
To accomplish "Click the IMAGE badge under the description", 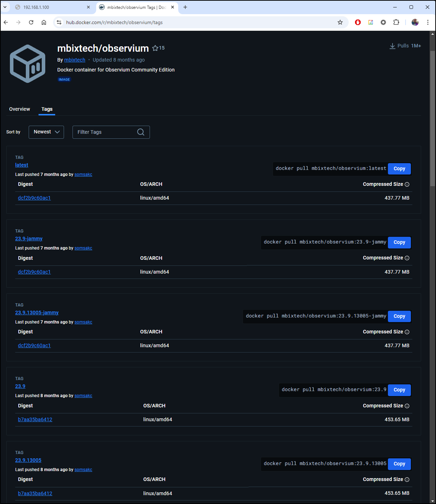I will coord(64,80).
